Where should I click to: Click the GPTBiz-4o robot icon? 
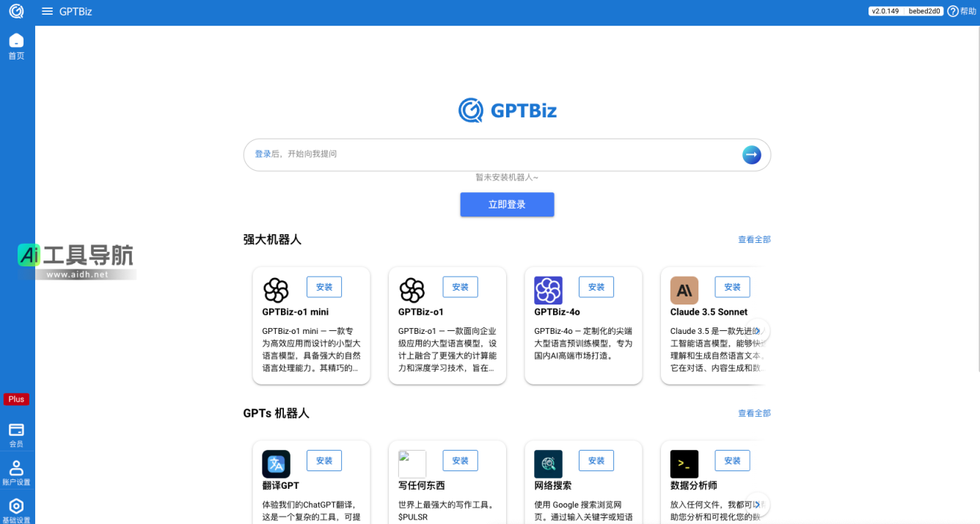click(x=548, y=291)
